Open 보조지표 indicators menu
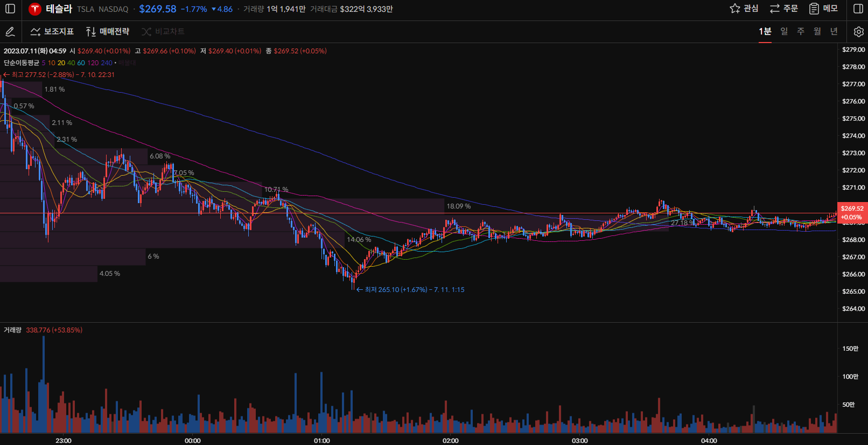Viewport: 868px width, 445px height. click(52, 32)
